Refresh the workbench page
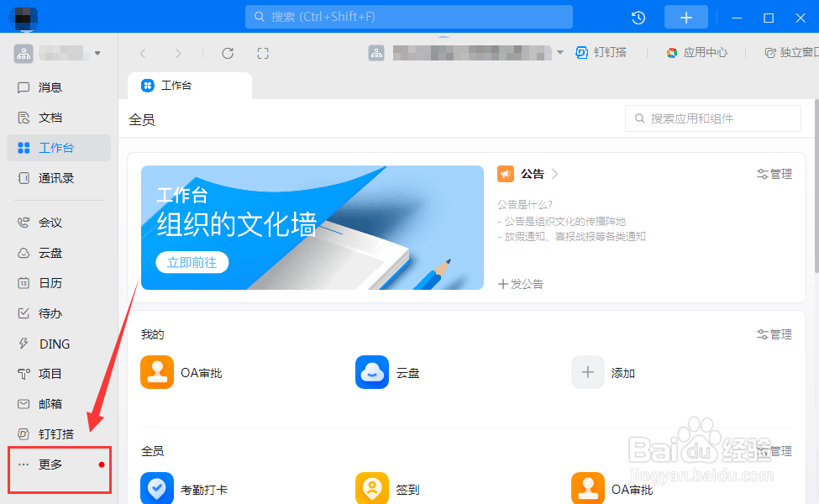The height and width of the screenshot is (504, 819). click(228, 53)
